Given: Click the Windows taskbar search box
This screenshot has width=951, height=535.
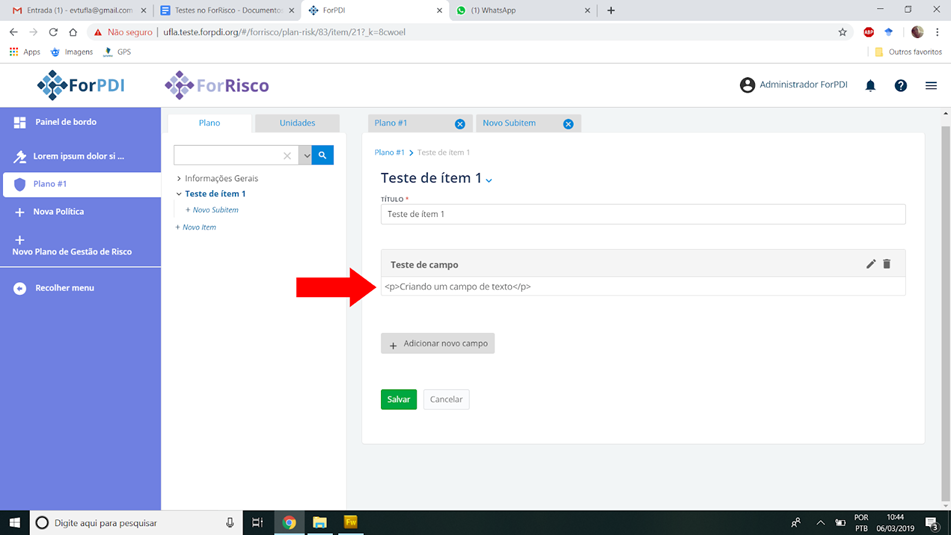Looking at the screenshot, I should tap(136, 522).
